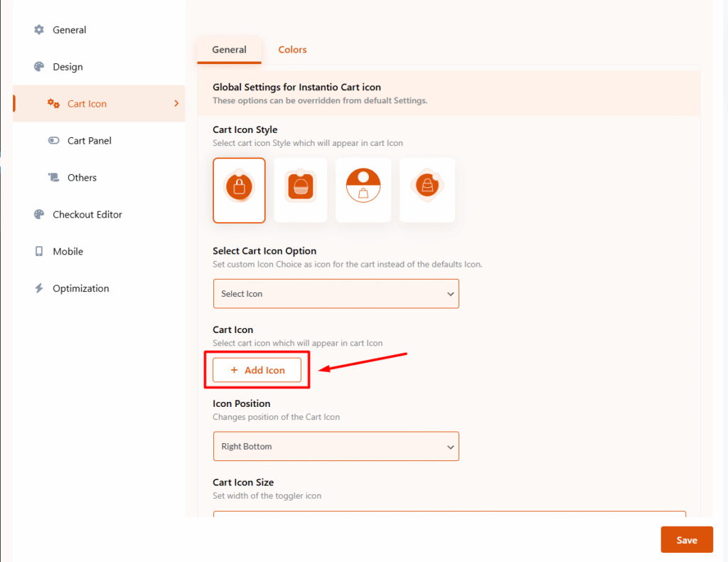Viewport: 728px width, 562px height.
Task: Switch to the General tab
Action: point(229,50)
